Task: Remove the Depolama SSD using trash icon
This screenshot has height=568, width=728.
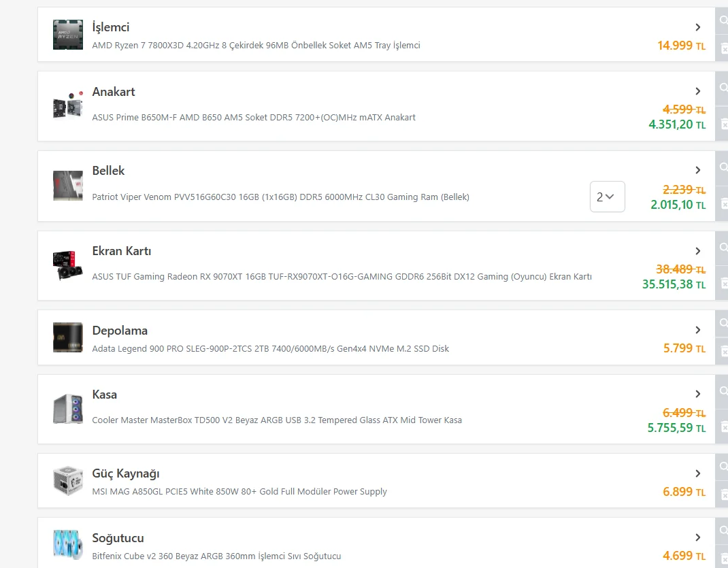Action: [723, 352]
